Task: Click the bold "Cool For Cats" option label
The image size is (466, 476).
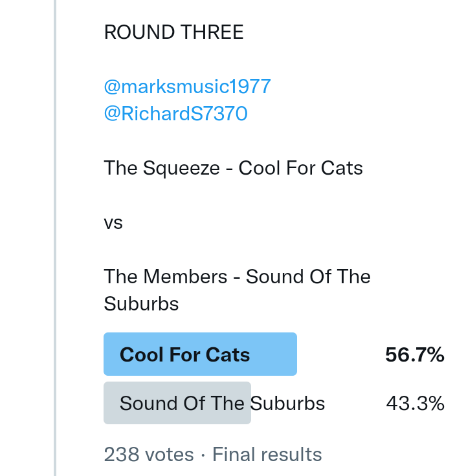Action: 184,354
